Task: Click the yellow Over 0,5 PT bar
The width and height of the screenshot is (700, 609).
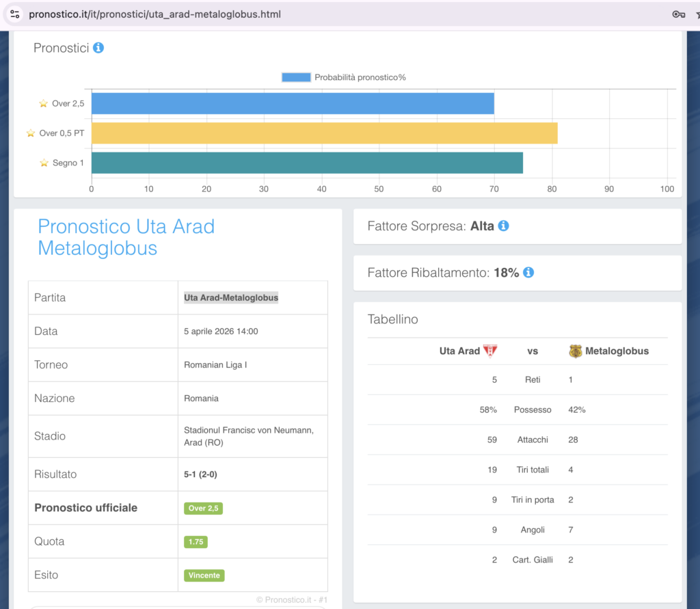Action: click(324, 133)
